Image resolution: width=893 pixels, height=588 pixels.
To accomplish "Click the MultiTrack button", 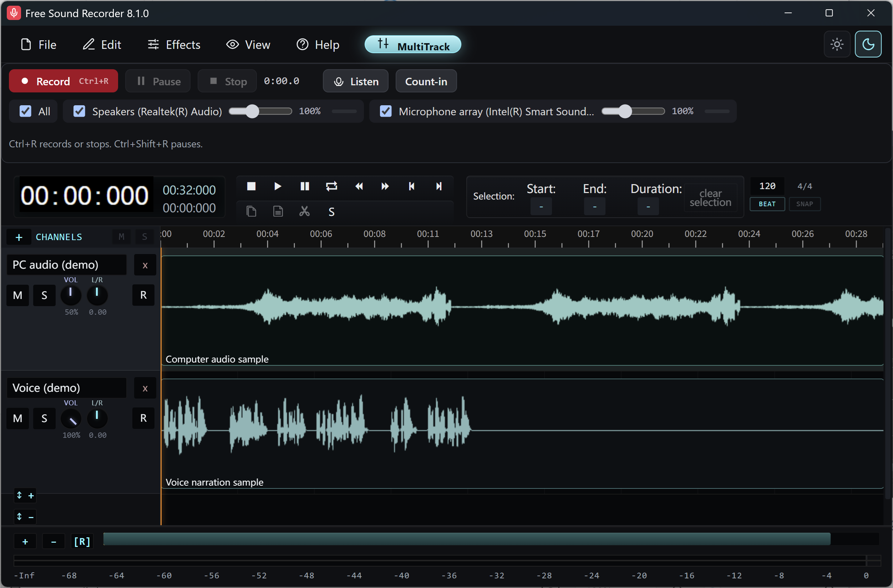I will 413,45.
